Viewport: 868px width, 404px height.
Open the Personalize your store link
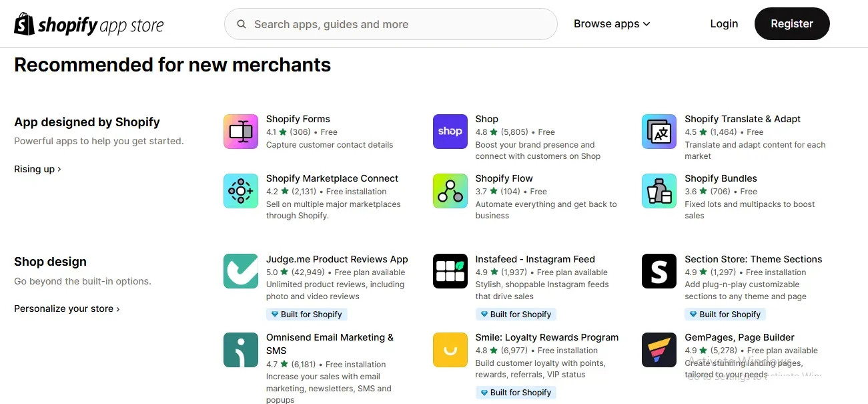tap(67, 309)
